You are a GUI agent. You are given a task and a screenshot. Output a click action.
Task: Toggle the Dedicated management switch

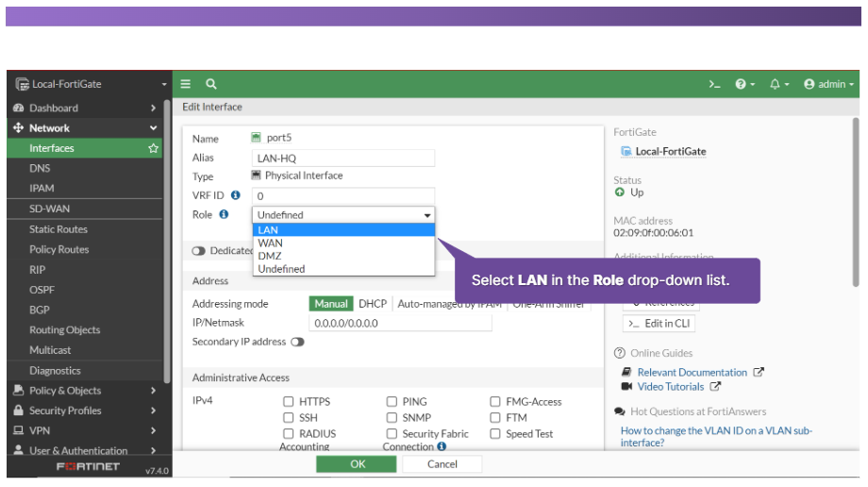199,251
